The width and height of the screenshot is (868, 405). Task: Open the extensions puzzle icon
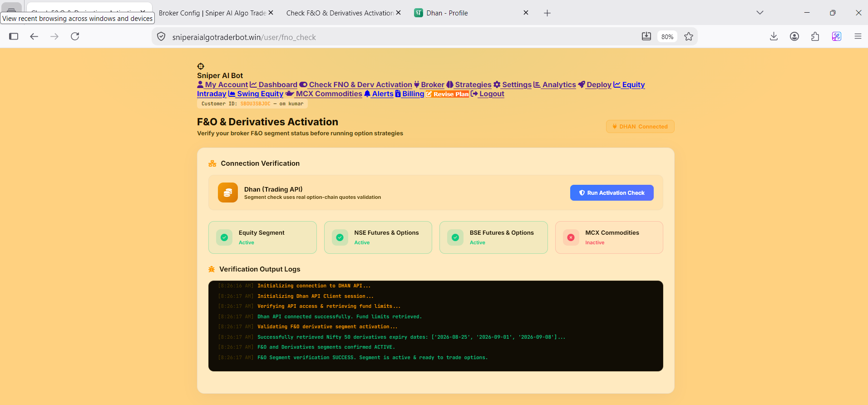pyautogui.click(x=815, y=36)
